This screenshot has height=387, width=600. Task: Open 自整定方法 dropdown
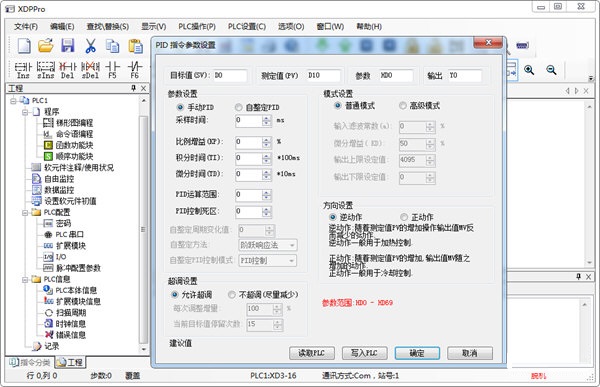coord(268,245)
